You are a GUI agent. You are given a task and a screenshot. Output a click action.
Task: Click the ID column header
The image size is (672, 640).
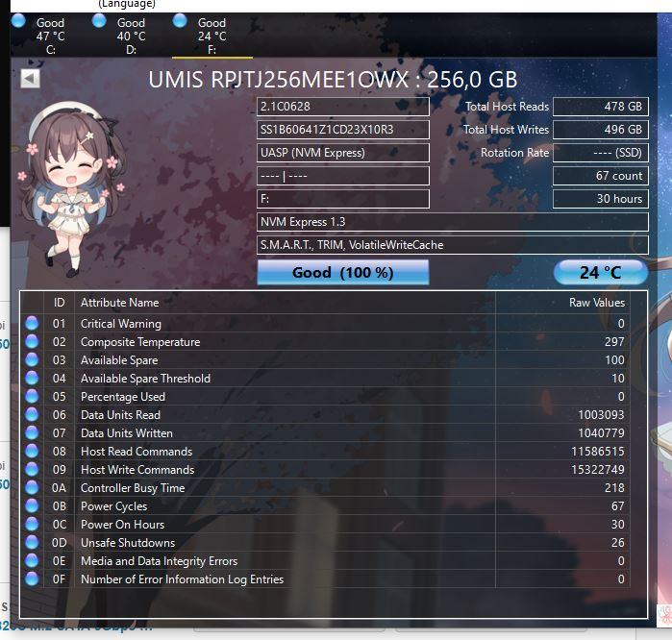[x=60, y=303]
